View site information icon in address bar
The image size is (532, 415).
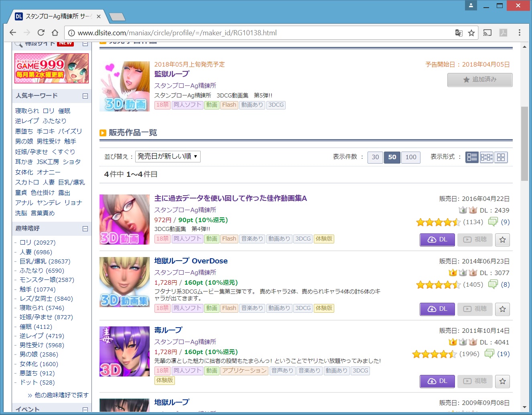click(x=71, y=33)
